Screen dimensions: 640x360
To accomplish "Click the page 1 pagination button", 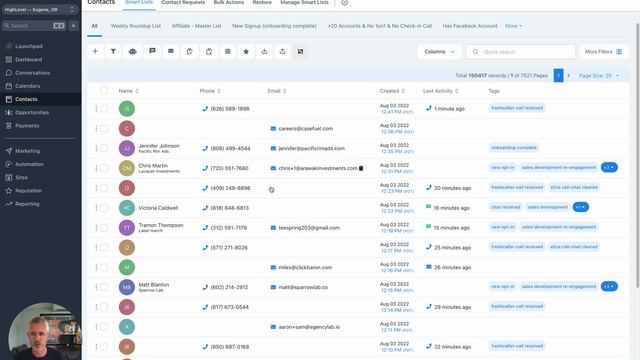I will pyautogui.click(x=558, y=76).
